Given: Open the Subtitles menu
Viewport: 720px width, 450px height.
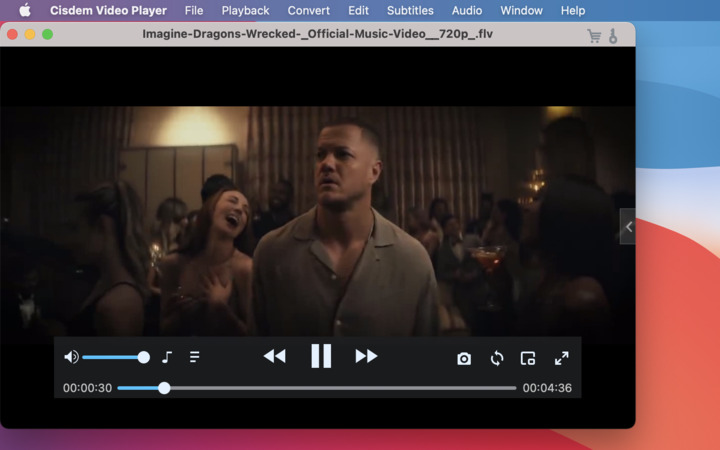Looking at the screenshot, I should click(410, 11).
